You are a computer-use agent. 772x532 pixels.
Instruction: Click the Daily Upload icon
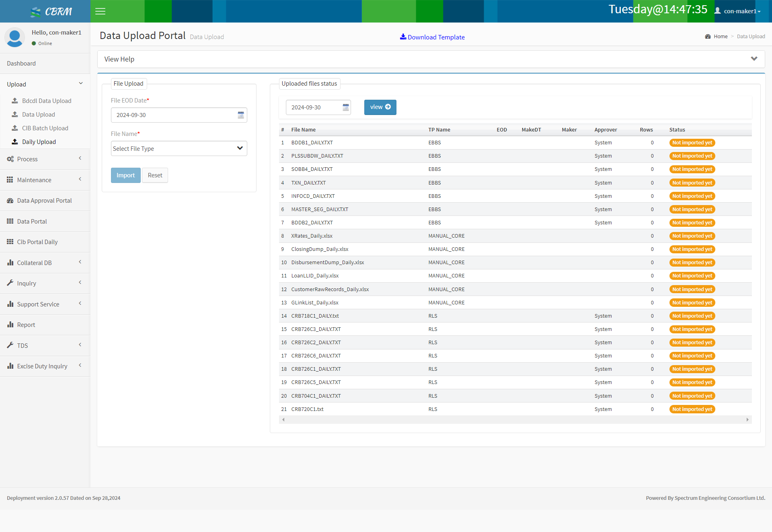pos(15,142)
